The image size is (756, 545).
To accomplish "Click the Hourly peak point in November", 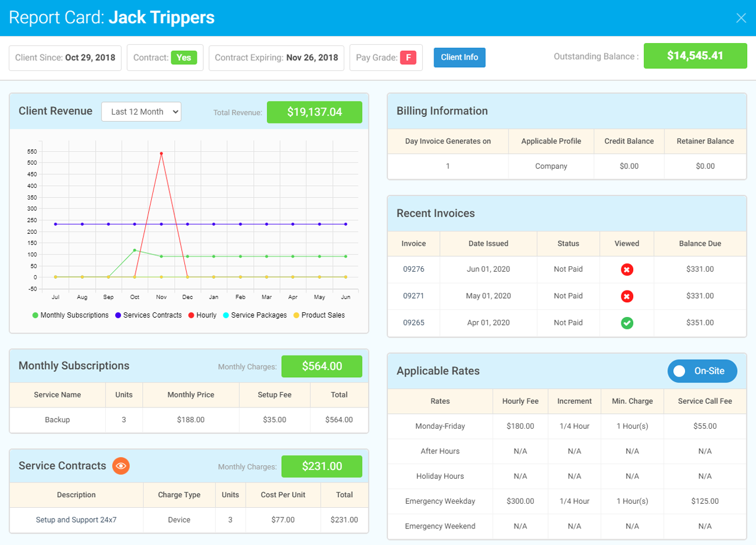I will tap(161, 154).
